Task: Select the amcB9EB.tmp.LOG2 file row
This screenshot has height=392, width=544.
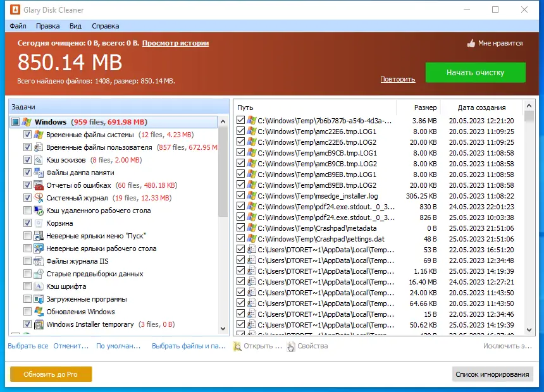Action: tap(378, 185)
